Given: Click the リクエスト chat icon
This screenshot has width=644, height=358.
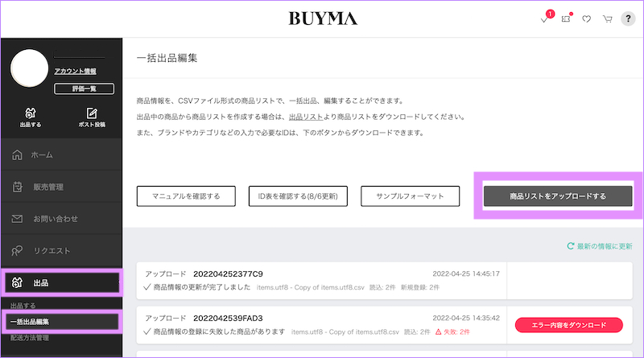Looking at the screenshot, I should pyautogui.click(x=17, y=251).
